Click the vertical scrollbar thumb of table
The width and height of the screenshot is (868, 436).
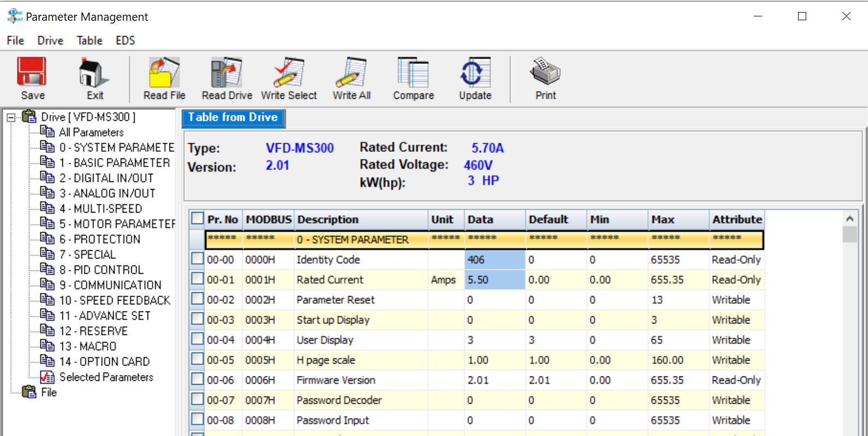tap(849, 234)
